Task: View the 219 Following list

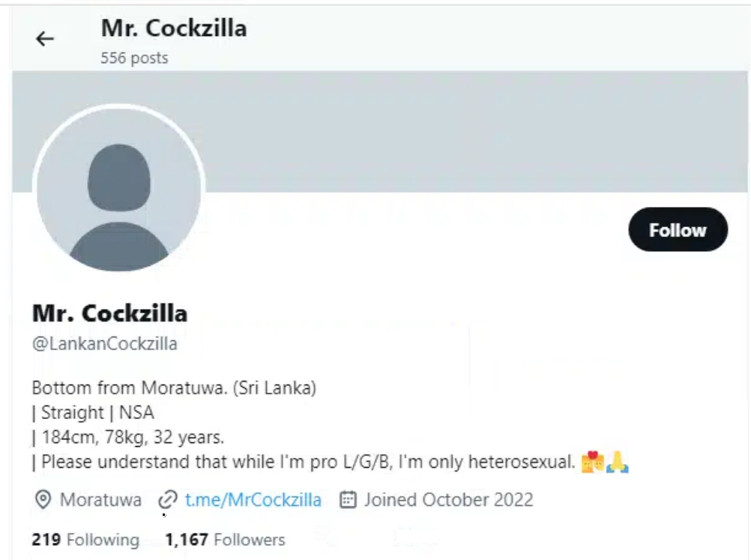Action: click(x=85, y=540)
